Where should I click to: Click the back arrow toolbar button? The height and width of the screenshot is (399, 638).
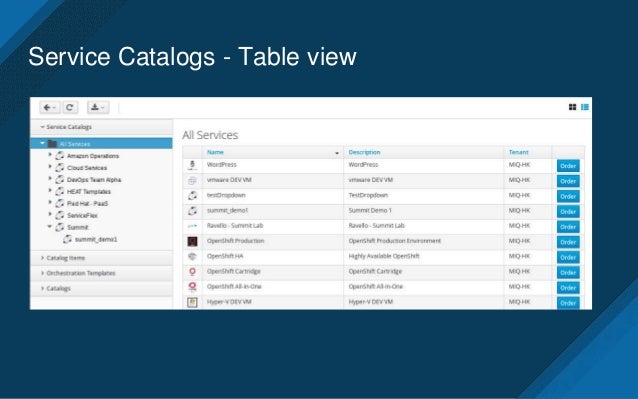click(50, 107)
